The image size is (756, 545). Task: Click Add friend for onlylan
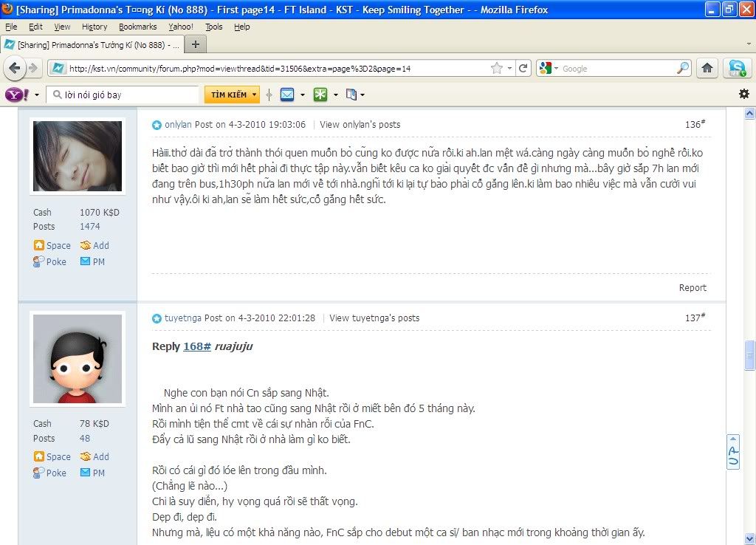pos(94,245)
